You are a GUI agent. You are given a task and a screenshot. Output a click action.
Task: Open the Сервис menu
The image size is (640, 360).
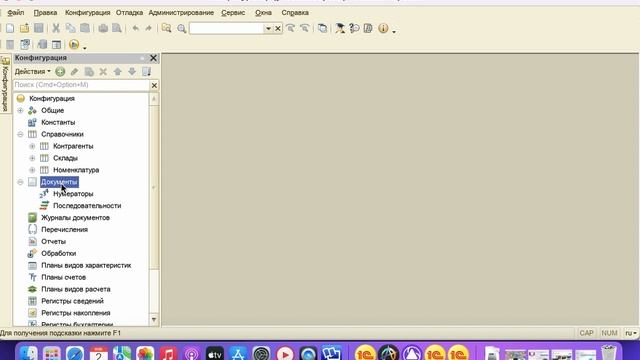(233, 13)
